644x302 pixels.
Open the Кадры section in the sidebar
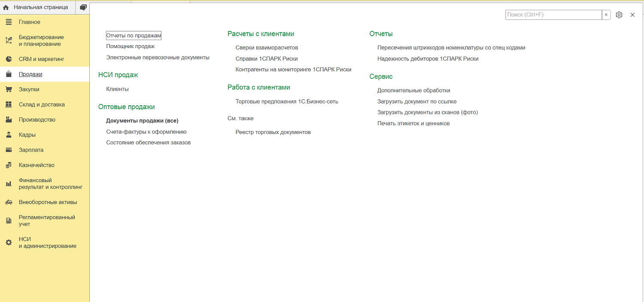27,135
